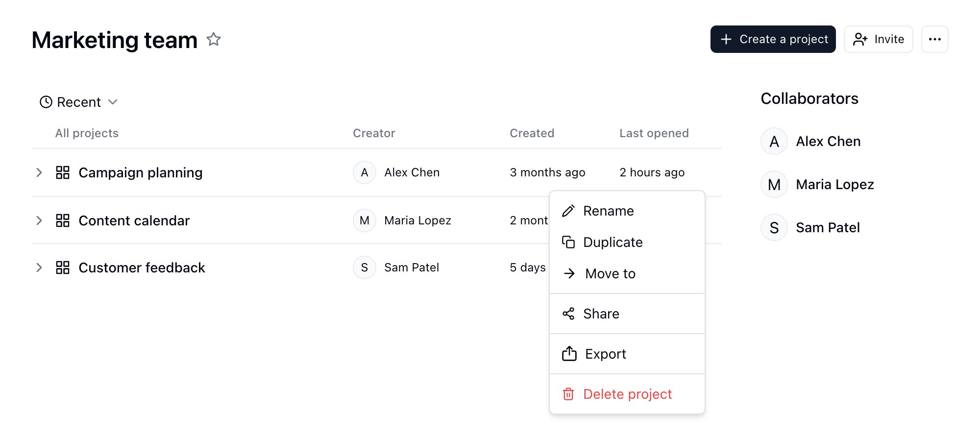Image resolution: width=980 pixels, height=438 pixels.
Task: Click Alex Chen name in Collaborators list
Action: pos(828,141)
